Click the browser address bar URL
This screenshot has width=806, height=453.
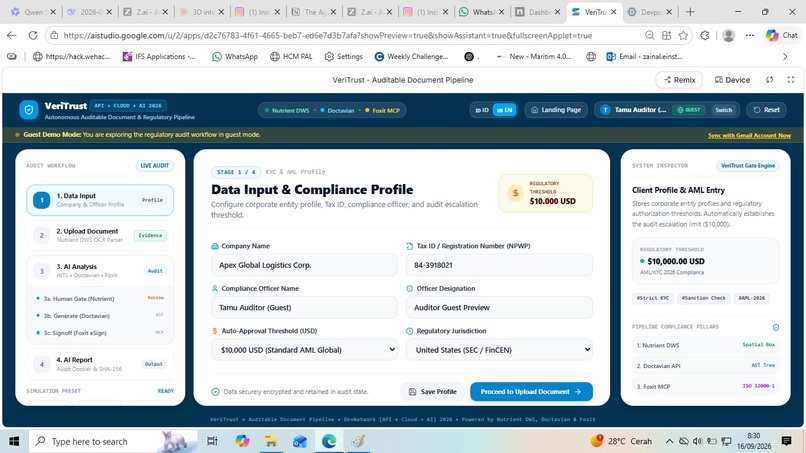(x=327, y=35)
